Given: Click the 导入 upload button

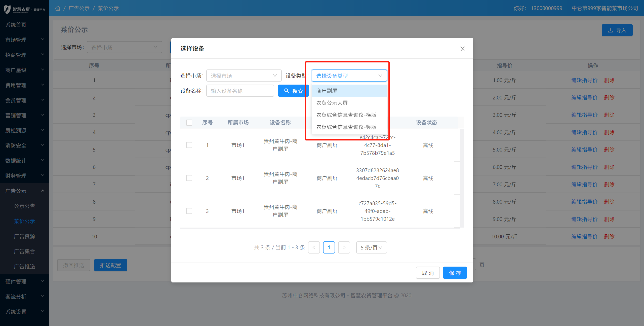Looking at the screenshot, I should pyautogui.click(x=617, y=30).
